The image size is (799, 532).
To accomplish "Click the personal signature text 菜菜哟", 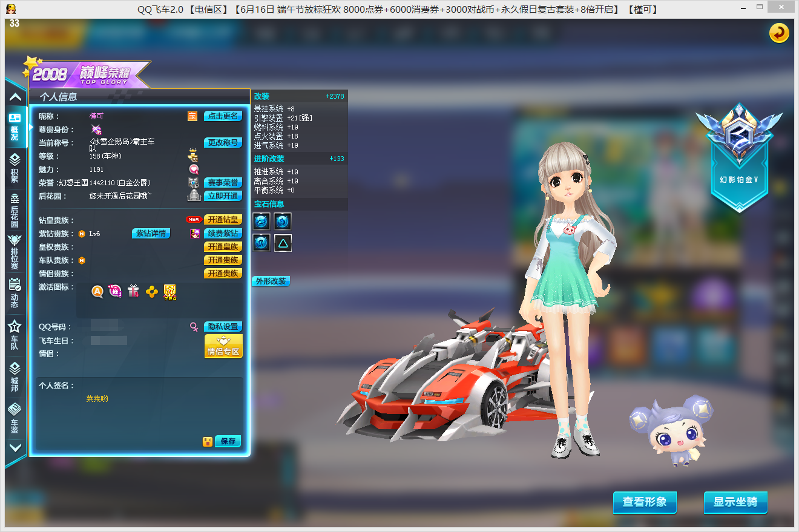I will coord(97,399).
